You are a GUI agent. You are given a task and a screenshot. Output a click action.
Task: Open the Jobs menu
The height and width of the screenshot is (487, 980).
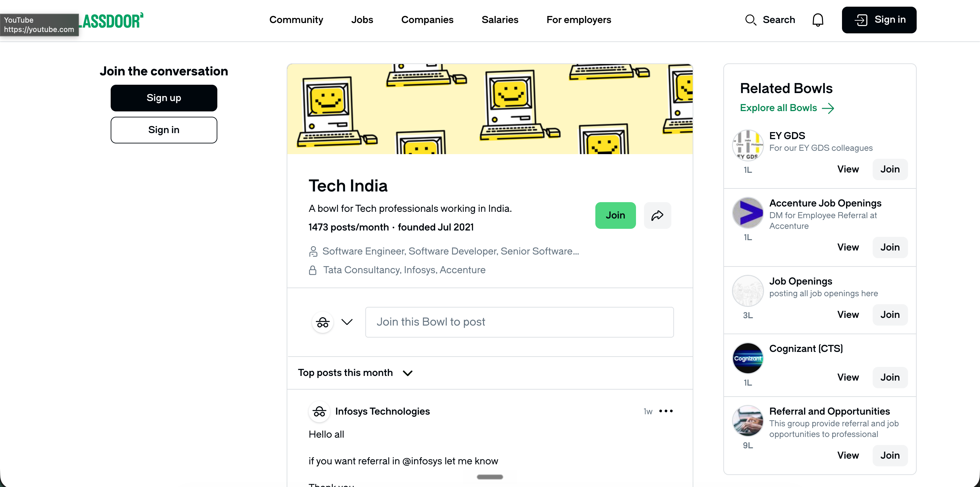click(362, 20)
